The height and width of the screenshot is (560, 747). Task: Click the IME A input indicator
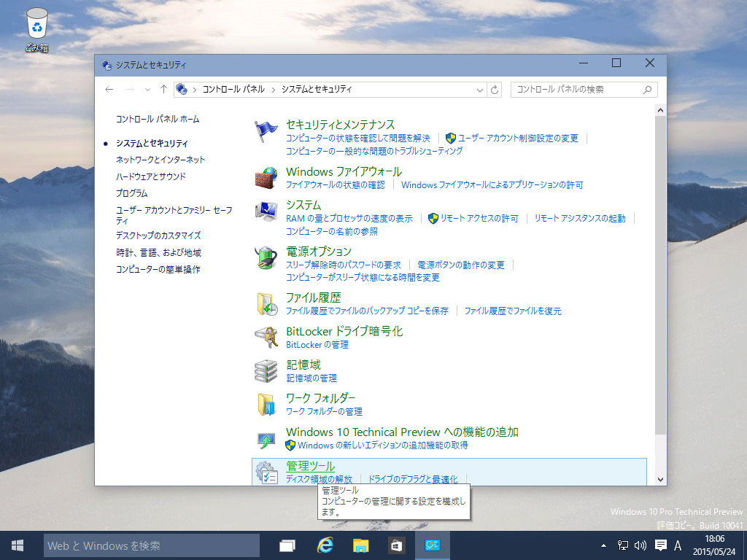(x=678, y=545)
